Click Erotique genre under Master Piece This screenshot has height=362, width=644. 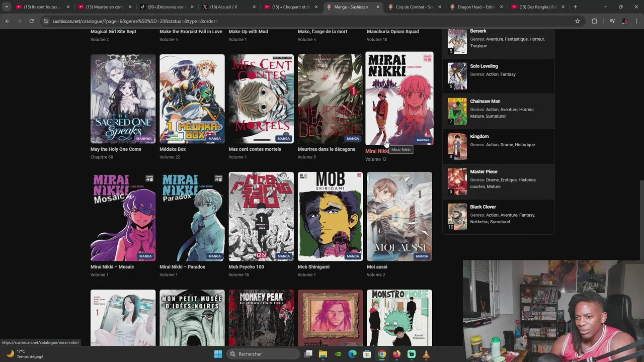pyautogui.click(x=508, y=180)
